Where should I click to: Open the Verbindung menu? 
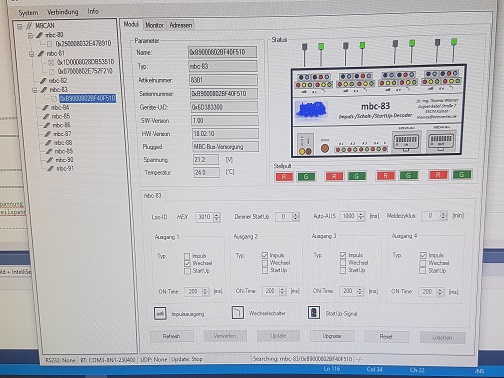pyautogui.click(x=63, y=12)
